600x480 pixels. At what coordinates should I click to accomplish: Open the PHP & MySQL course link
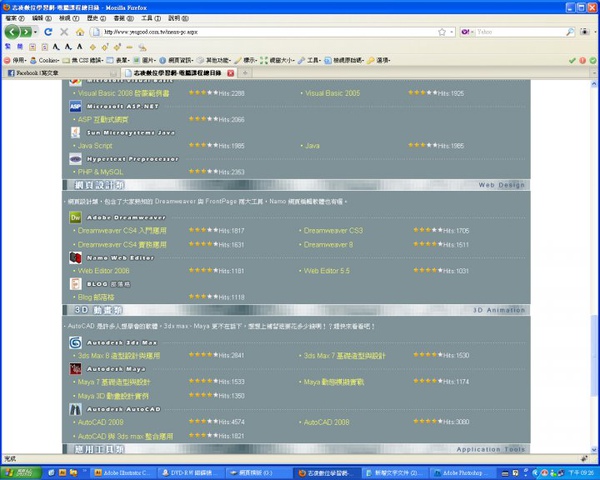click(101, 172)
